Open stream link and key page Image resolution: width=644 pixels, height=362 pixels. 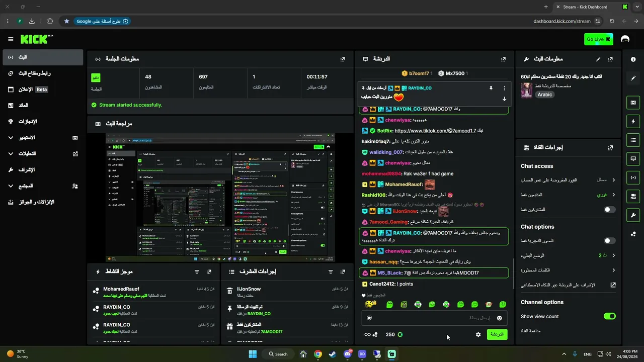point(42,73)
